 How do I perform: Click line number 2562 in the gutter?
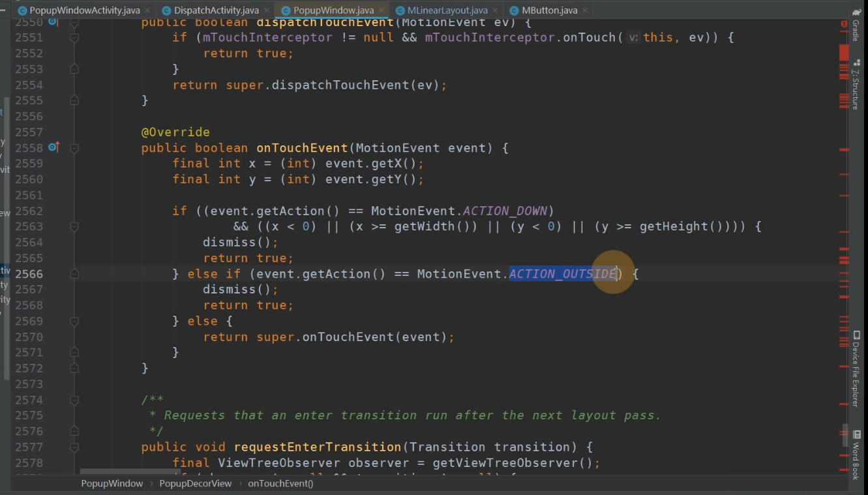(29, 211)
